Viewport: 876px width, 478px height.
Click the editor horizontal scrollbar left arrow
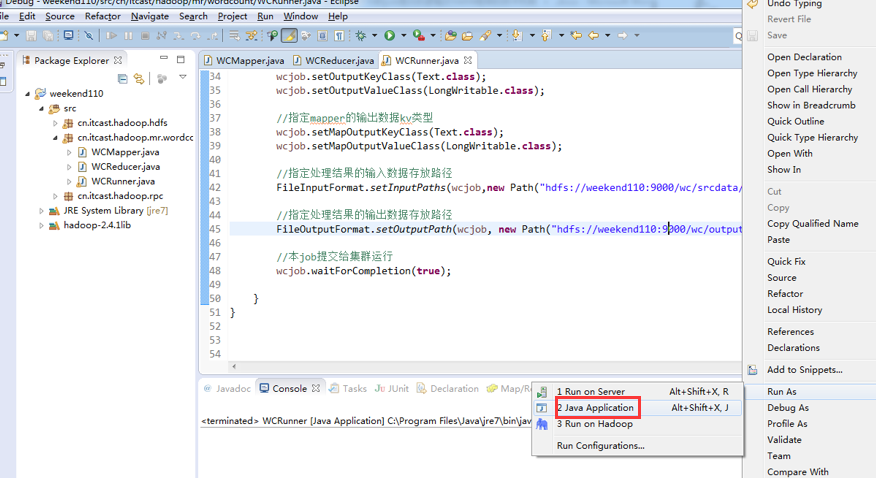(x=234, y=367)
